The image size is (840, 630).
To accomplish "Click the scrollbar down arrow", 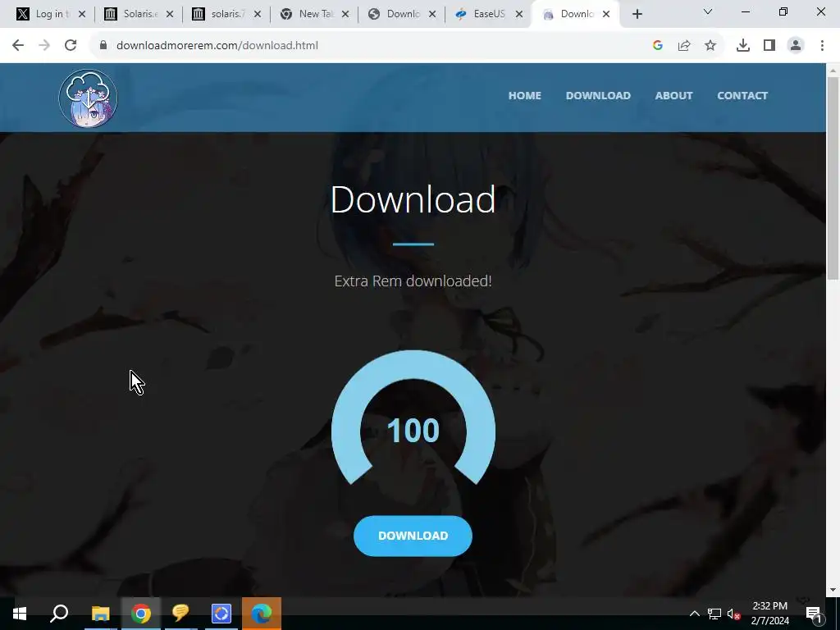I will click(833, 591).
